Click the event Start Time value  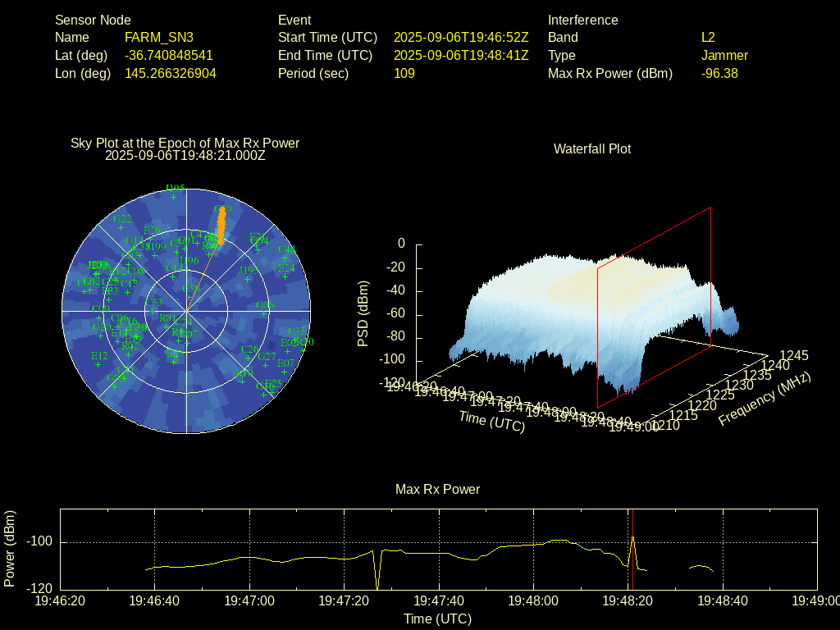coord(461,38)
